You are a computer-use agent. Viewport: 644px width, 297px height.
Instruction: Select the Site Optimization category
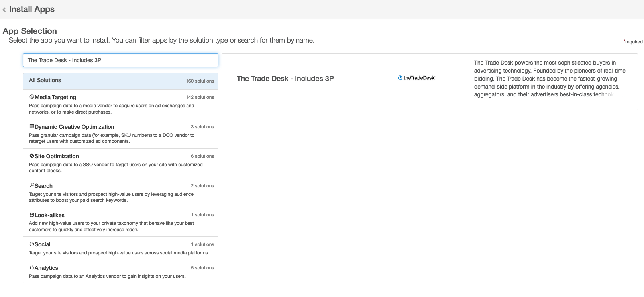click(x=120, y=163)
